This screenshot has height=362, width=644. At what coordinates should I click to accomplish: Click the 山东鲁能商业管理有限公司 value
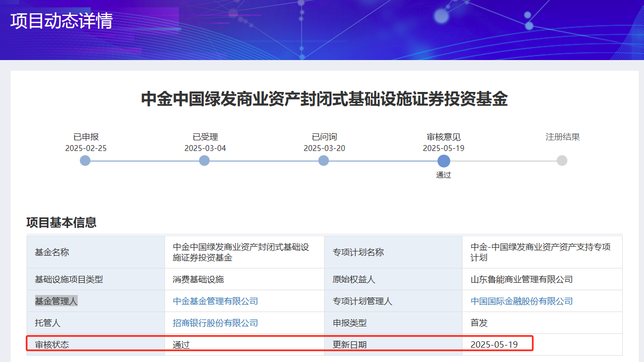[522, 279]
